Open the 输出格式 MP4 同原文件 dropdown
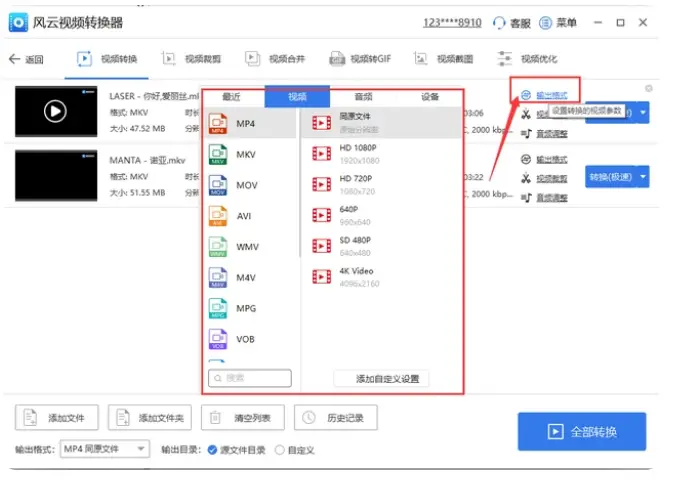Image resolution: width=674 pixels, height=490 pixels. tap(105, 449)
